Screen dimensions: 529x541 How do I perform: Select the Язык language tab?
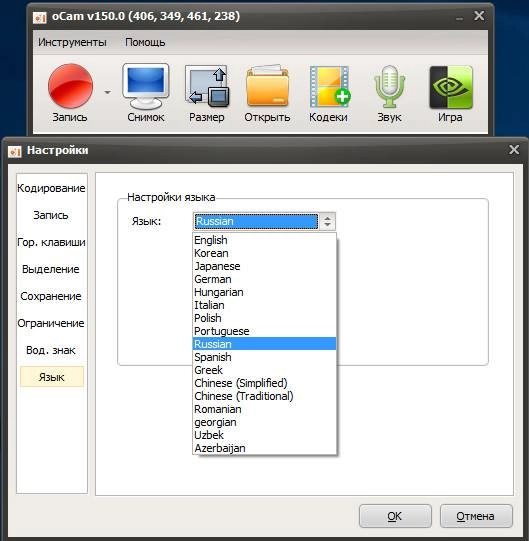(x=52, y=377)
